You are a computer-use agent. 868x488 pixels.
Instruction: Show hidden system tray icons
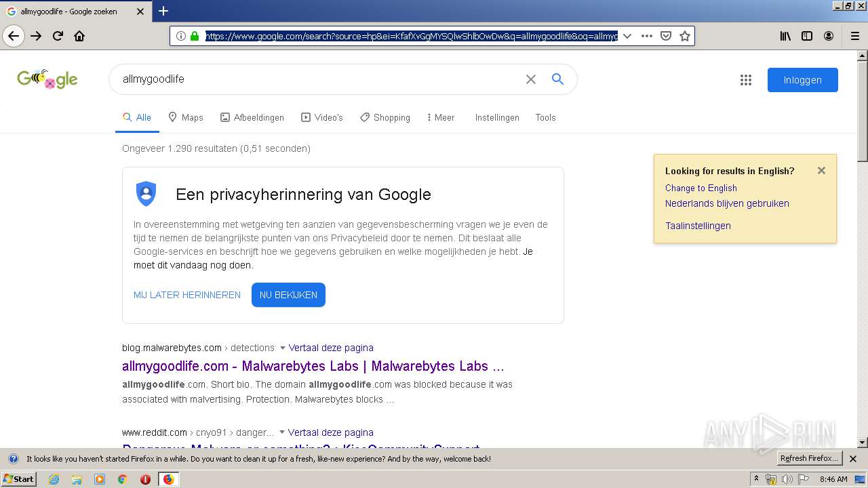click(x=756, y=479)
